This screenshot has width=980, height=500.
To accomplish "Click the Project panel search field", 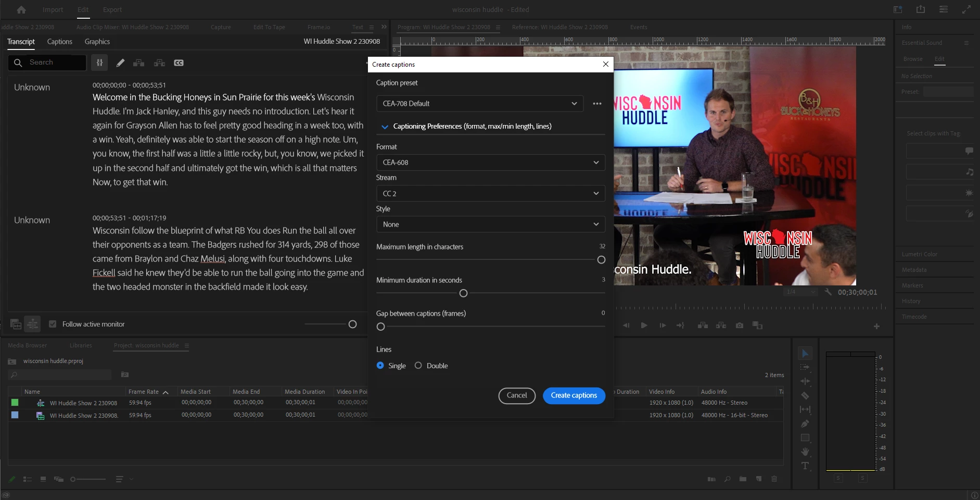I will 60,374.
